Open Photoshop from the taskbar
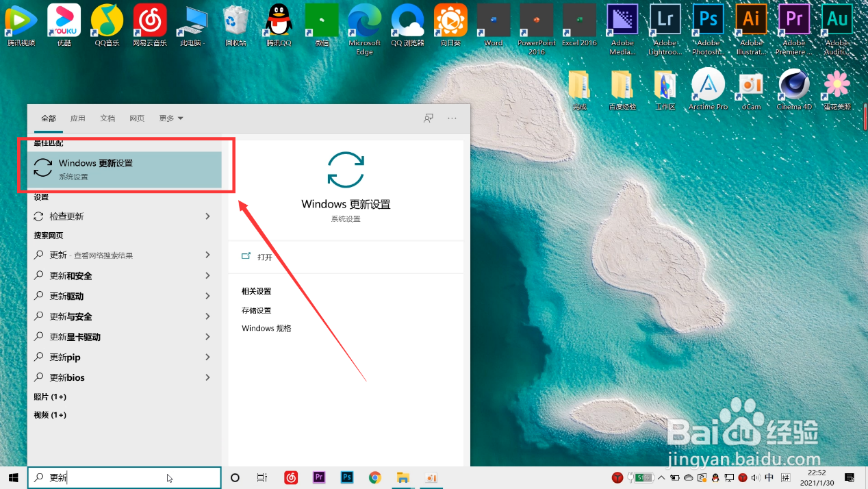Screen dimensions: 868x489 [347, 477]
